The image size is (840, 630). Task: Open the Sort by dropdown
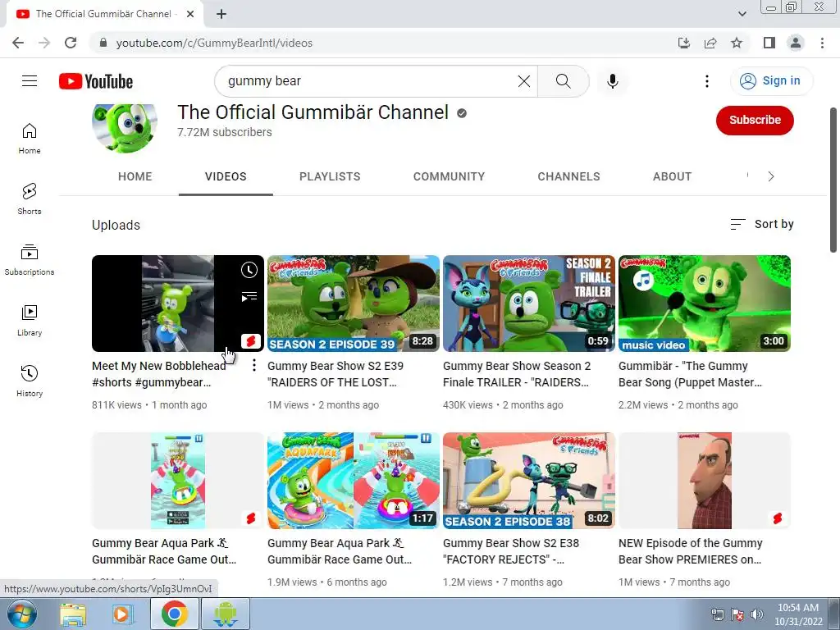(x=762, y=225)
